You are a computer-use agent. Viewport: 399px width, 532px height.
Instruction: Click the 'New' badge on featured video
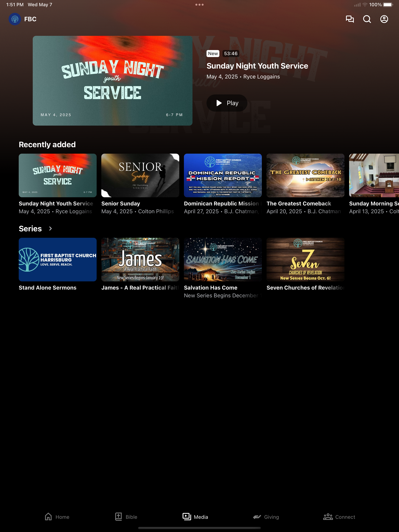213,53
